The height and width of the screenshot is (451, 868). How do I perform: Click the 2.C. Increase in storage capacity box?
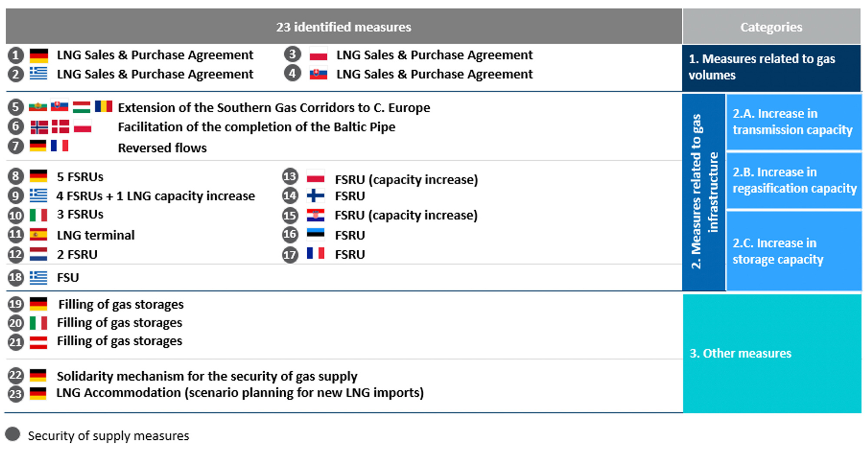(x=793, y=251)
